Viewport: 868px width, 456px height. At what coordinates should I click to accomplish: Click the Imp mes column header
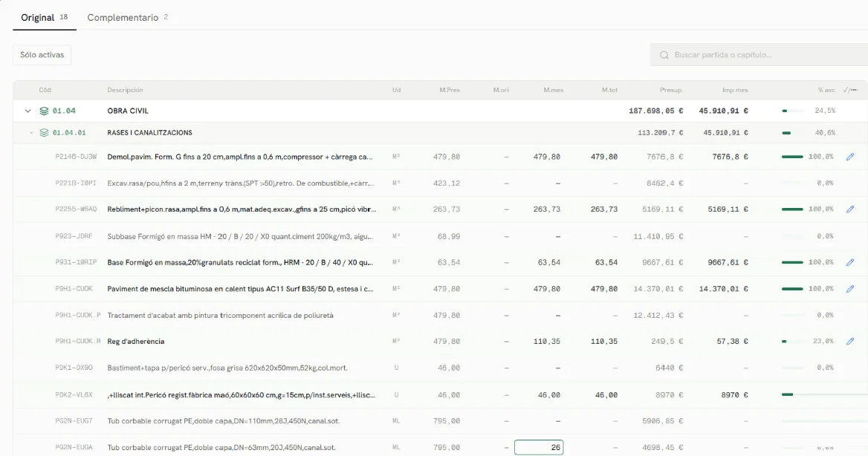(x=735, y=90)
